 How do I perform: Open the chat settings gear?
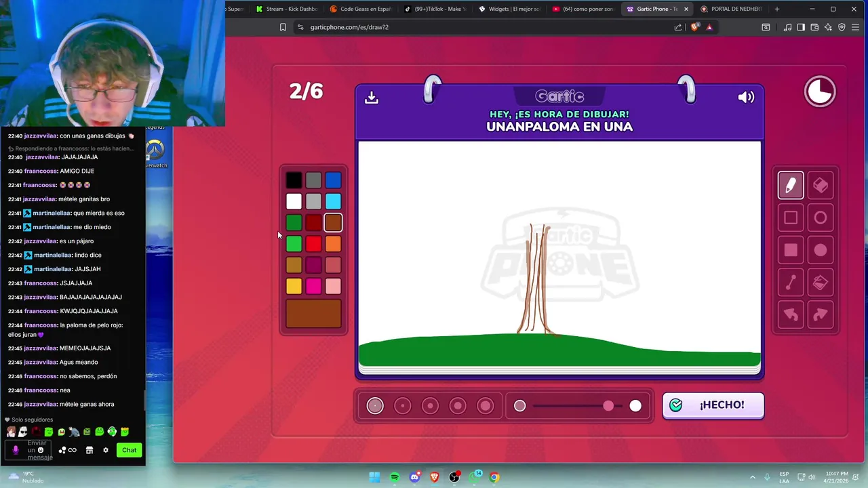105,450
